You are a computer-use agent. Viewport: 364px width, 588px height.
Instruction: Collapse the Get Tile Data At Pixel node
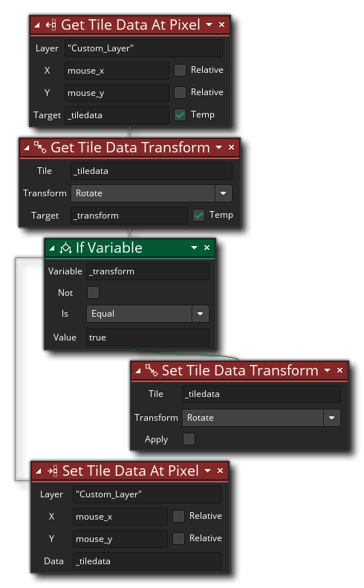[37, 25]
